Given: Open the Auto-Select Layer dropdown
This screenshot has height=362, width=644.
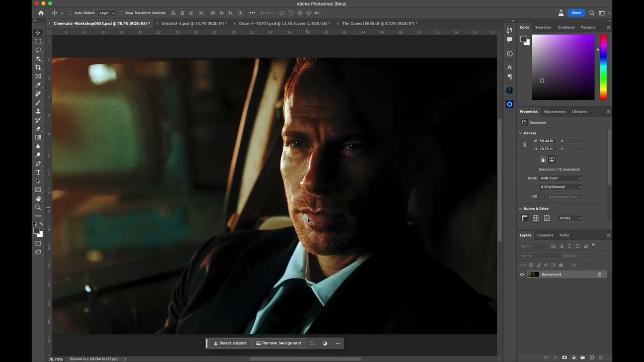Looking at the screenshot, I should (106, 13).
